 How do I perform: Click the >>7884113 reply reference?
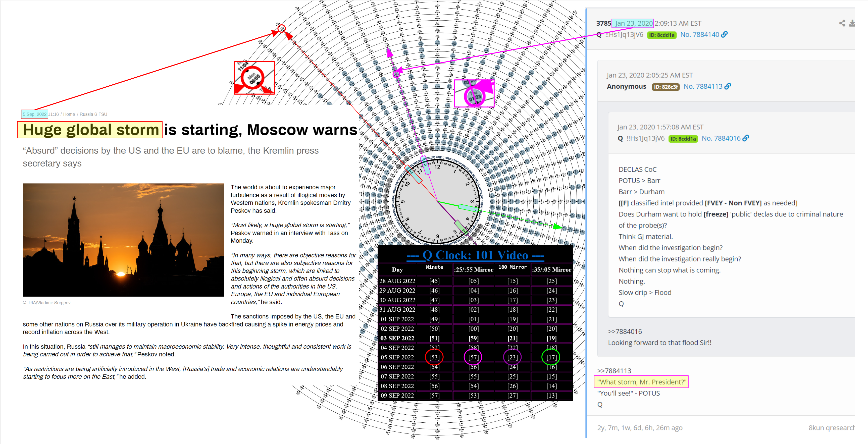614,371
